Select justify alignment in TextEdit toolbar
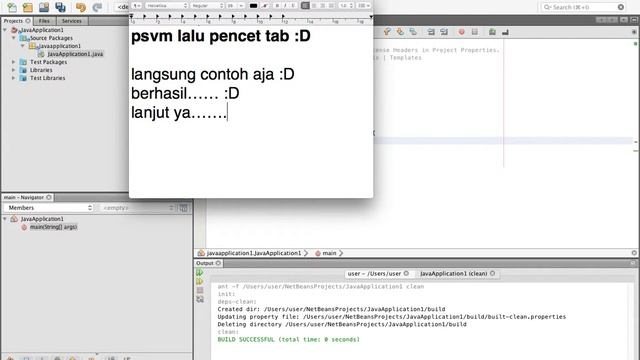Viewport: 640px width, 360px height. [x=331, y=6]
